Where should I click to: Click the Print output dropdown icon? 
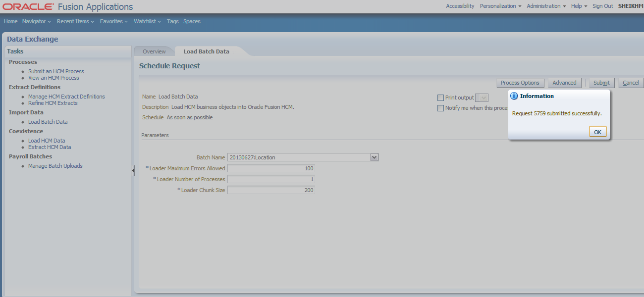click(x=482, y=98)
